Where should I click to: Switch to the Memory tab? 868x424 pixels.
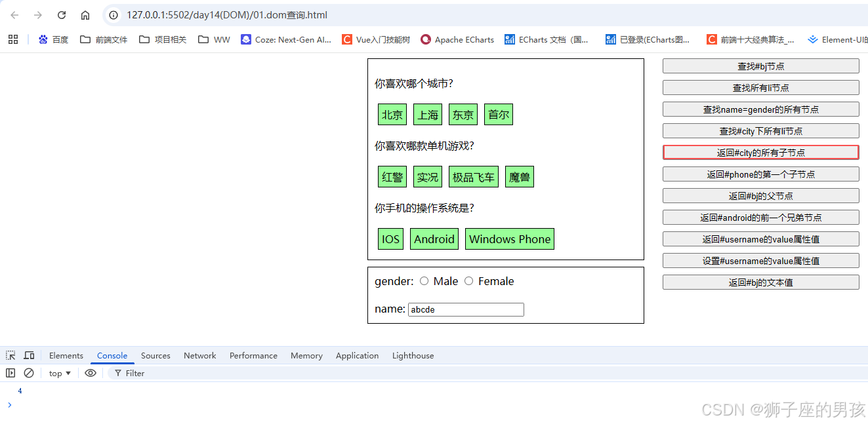pyautogui.click(x=306, y=355)
